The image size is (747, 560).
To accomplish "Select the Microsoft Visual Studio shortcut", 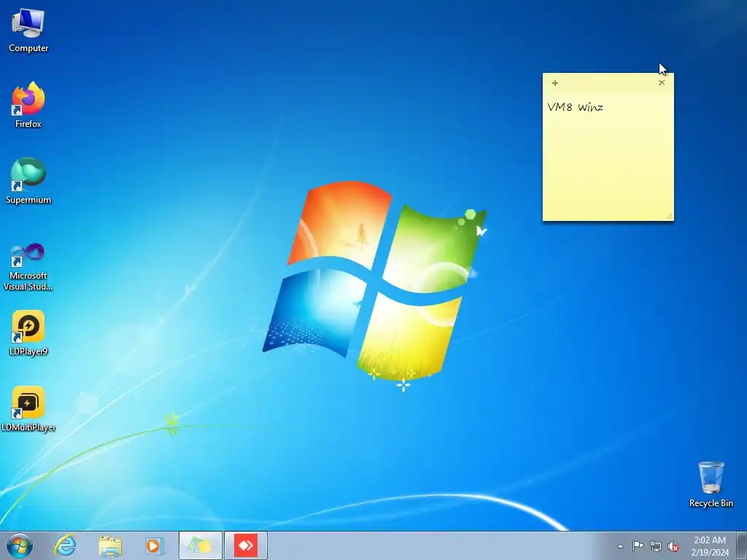I will coord(28,267).
